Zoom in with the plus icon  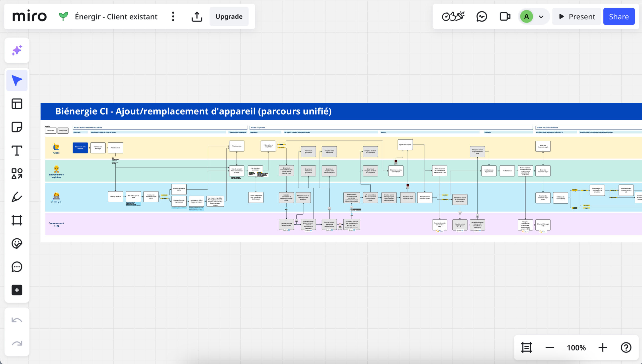[603, 348]
